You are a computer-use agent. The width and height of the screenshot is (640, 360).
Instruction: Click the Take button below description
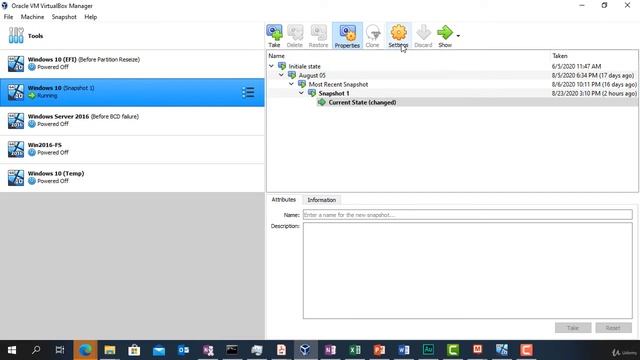tap(573, 328)
